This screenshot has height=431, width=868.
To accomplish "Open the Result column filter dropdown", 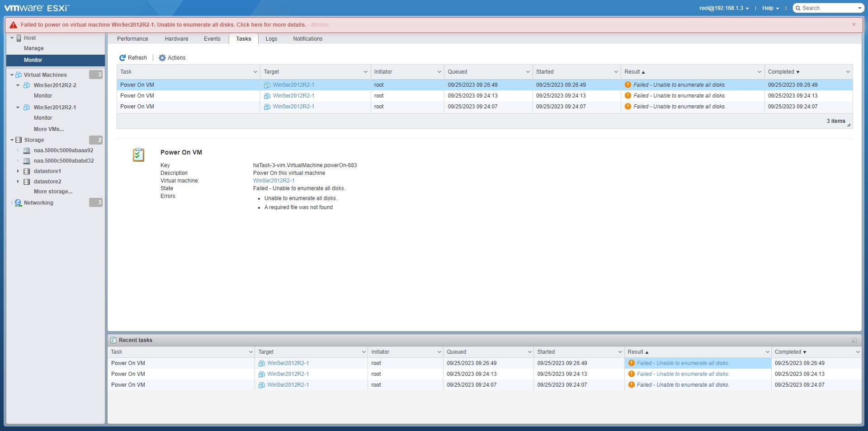I will (x=759, y=72).
